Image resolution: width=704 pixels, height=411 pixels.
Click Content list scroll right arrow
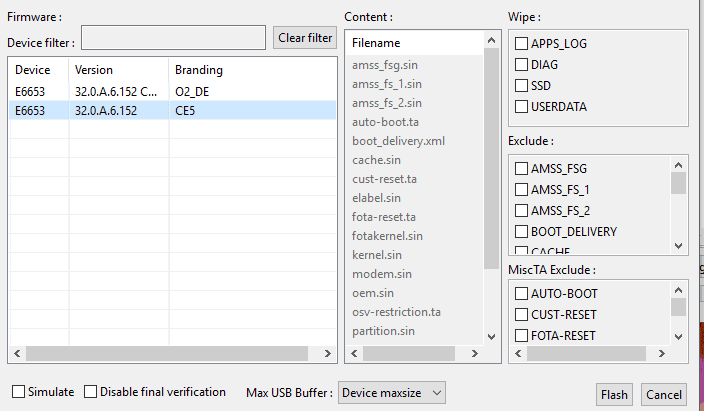(x=475, y=354)
